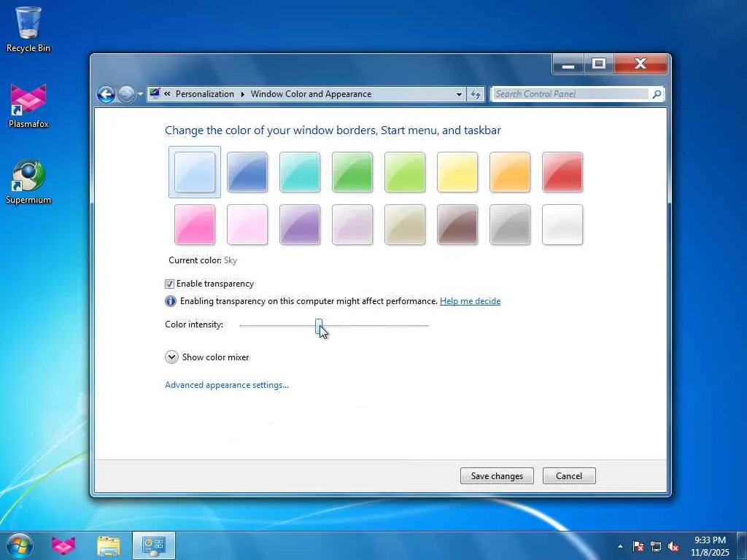This screenshot has height=560, width=747.
Task: Pick the tan Taupe color swatch
Action: pyautogui.click(x=404, y=225)
